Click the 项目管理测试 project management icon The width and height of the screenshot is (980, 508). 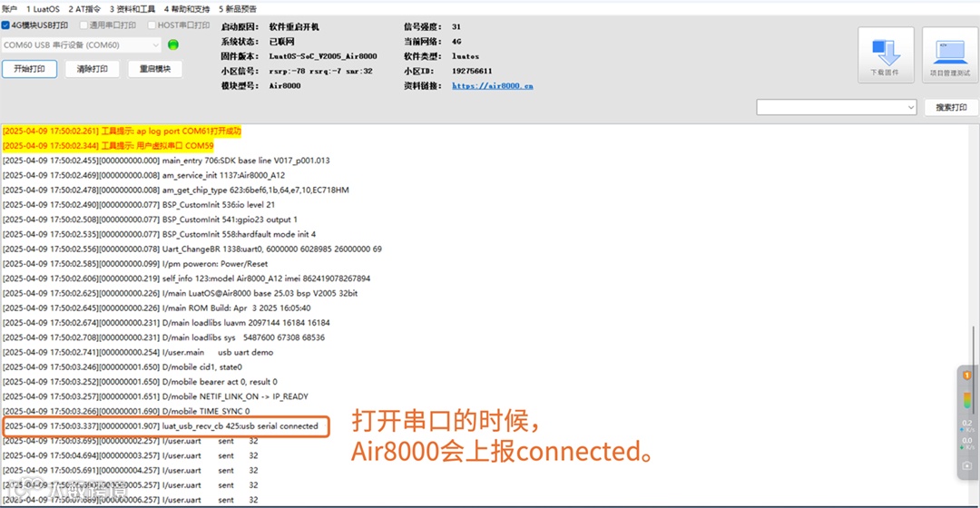pos(949,54)
